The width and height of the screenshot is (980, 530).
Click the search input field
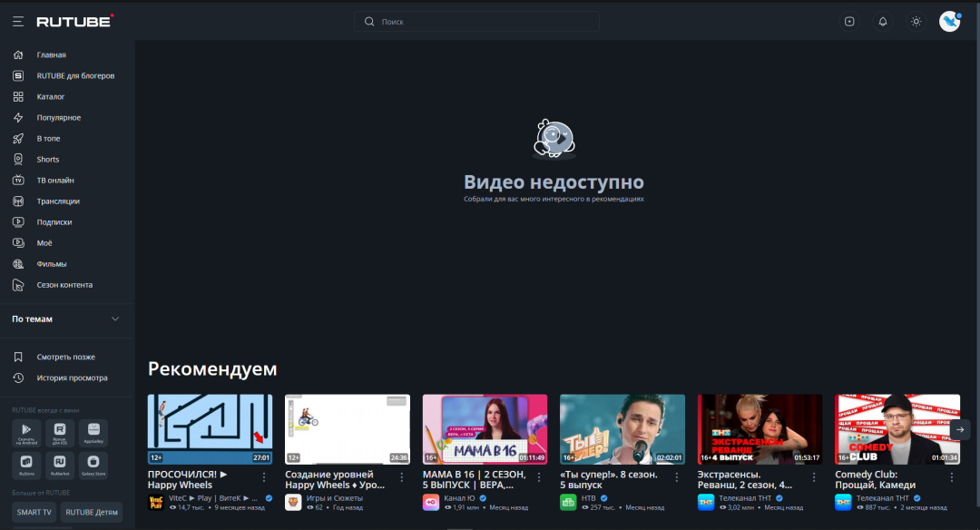[x=476, y=22]
